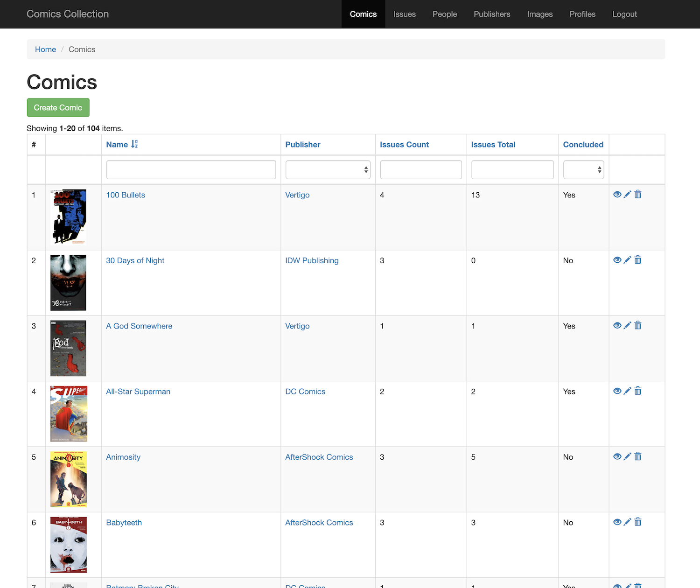This screenshot has width=700, height=588.
Task: Open the Publishers navigation item
Action: [492, 14]
